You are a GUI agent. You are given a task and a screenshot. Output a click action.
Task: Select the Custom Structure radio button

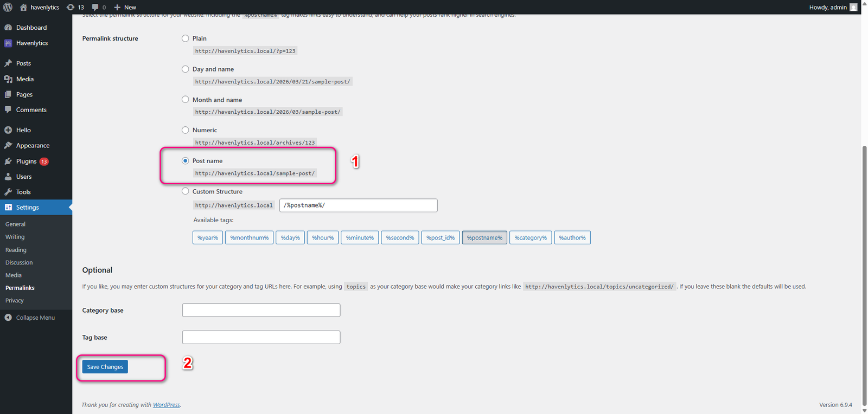pos(186,191)
